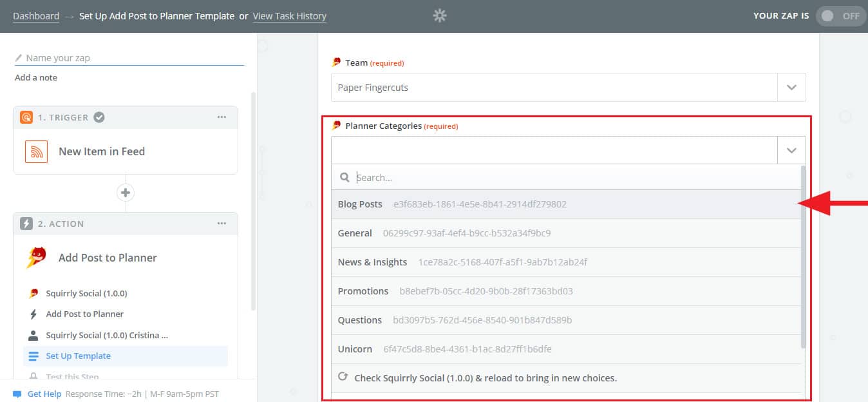Choose the General category
Screen dimensions: 868x402
tap(566, 233)
